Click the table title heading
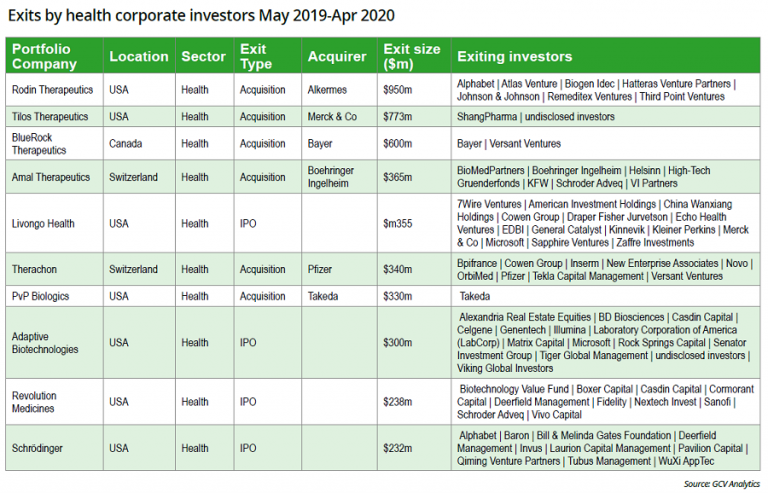This screenshot has width=768, height=493. click(x=200, y=15)
